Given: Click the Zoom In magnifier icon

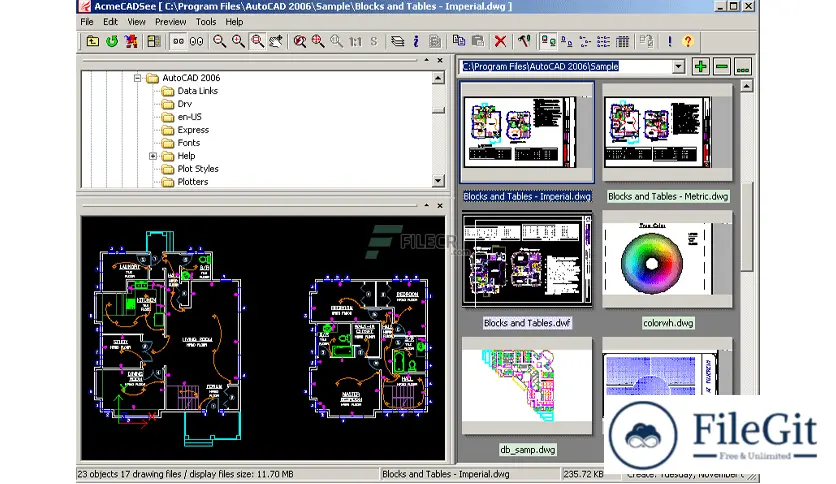Looking at the screenshot, I should tap(238, 41).
